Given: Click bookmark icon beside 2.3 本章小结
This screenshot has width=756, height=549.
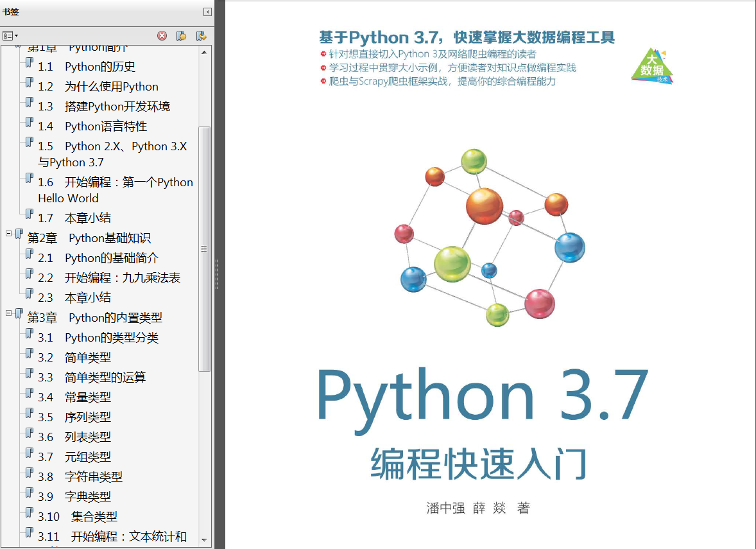Looking at the screenshot, I should [30, 294].
